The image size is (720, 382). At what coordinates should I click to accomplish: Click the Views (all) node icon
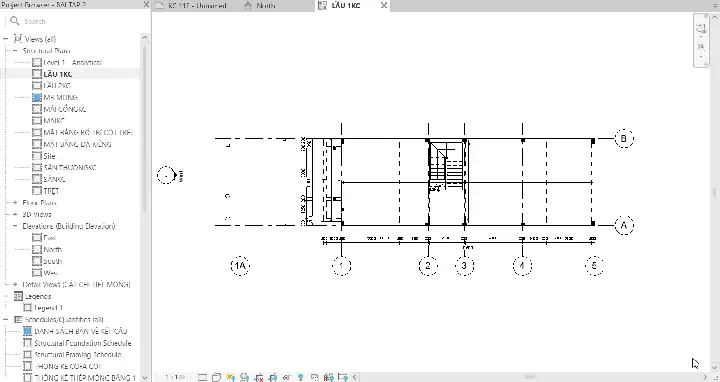coord(18,39)
